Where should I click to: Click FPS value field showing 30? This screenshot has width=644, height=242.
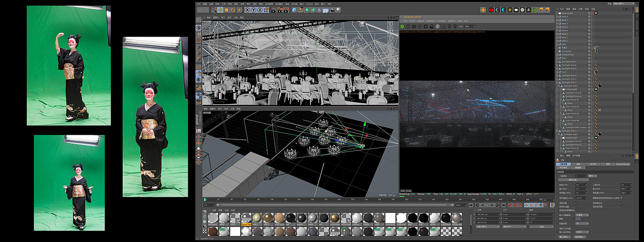(x=581, y=185)
